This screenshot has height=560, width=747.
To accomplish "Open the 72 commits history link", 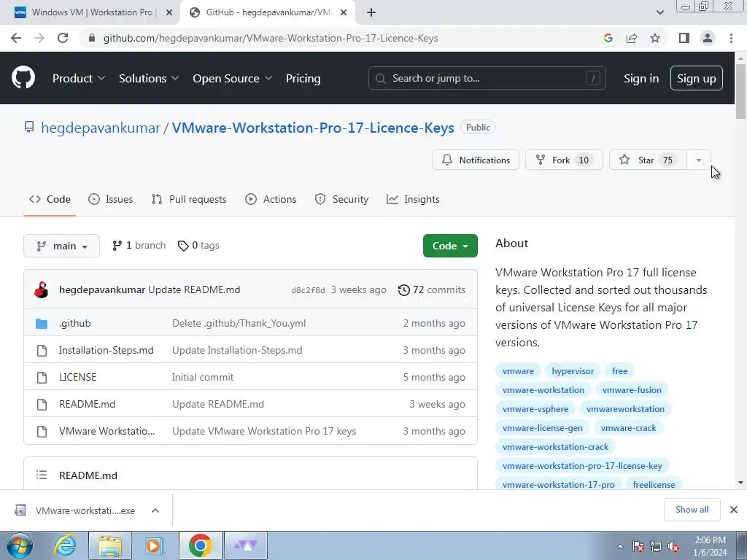I will click(432, 290).
